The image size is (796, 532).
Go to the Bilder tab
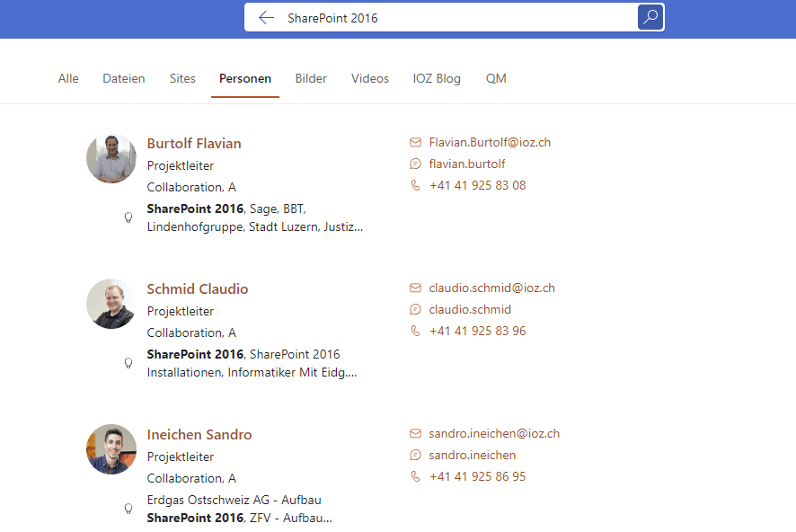point(311,79)
